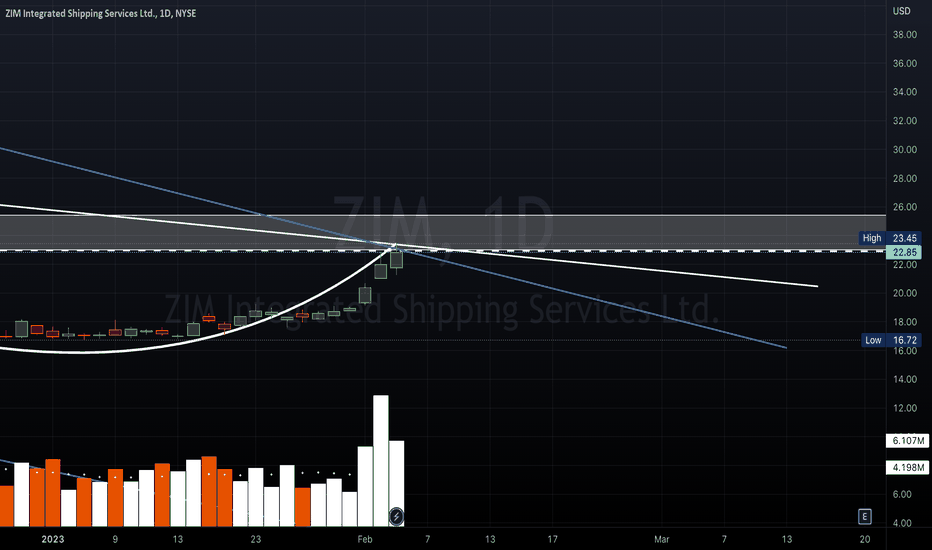Click the 18.00 price axis label

(x=904, y=322)
